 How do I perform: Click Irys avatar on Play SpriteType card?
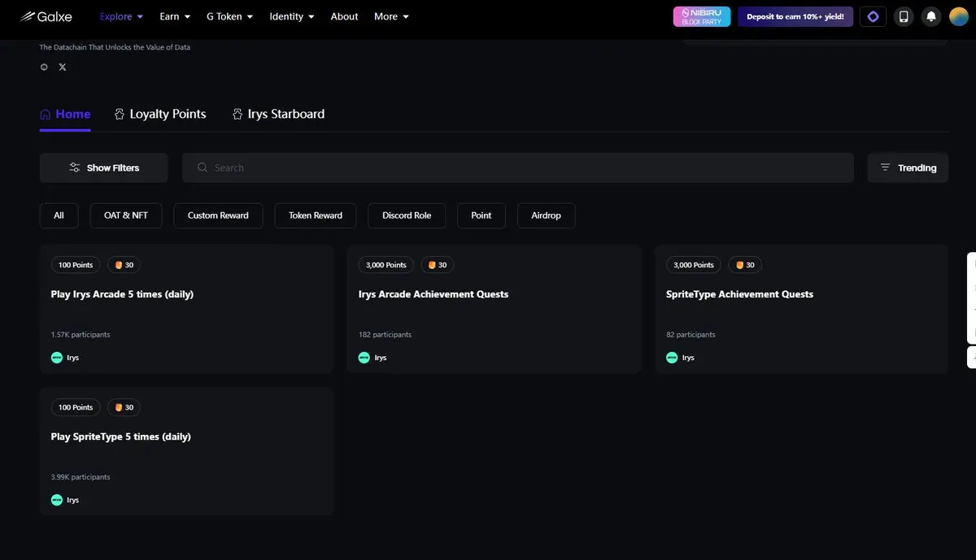pyautogui.click(x=57, y=500)
